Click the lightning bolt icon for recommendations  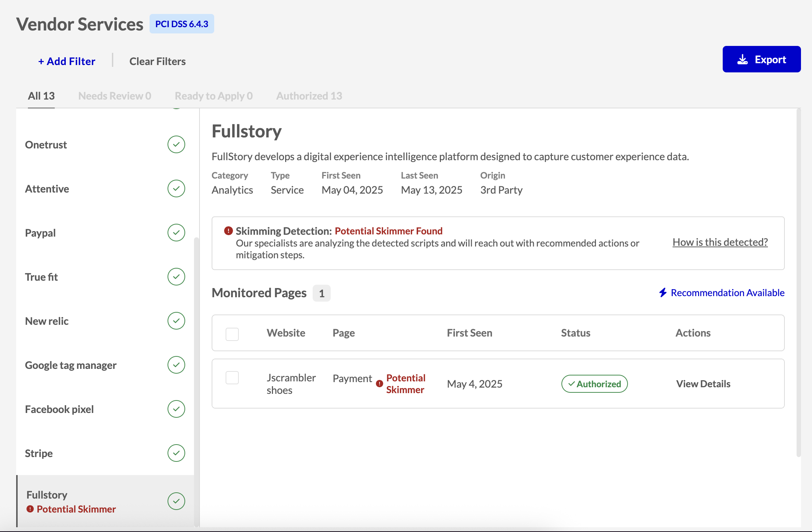pyautogui.click(x=663, y=292)
